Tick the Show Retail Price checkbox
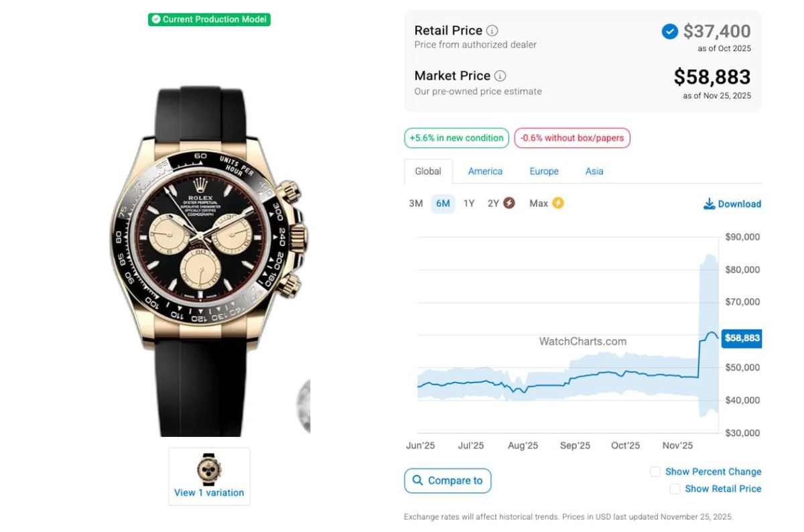The height and width of the screenshot is (532, 804). 675,489
